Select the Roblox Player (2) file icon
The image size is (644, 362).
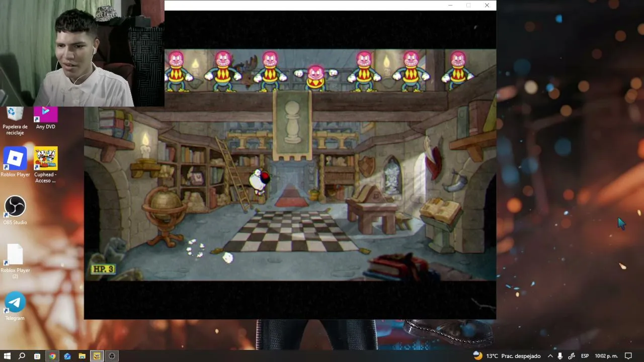click(15, 261)
